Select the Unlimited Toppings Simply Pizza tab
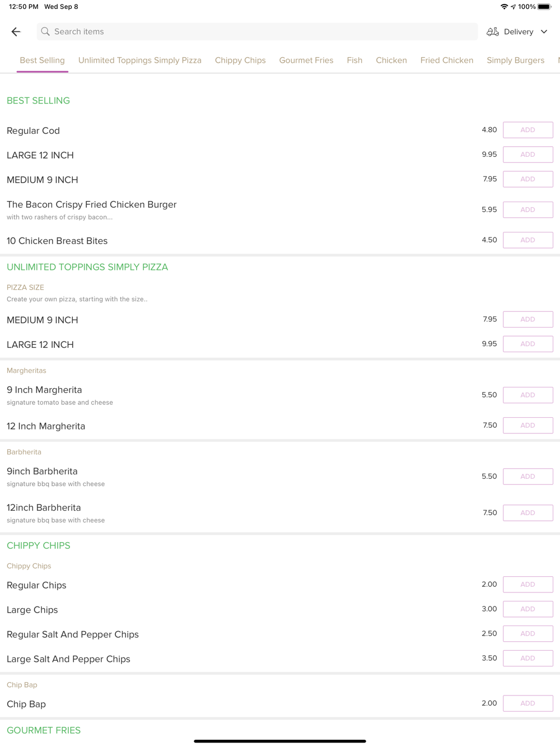 click(x=140, y=60)
